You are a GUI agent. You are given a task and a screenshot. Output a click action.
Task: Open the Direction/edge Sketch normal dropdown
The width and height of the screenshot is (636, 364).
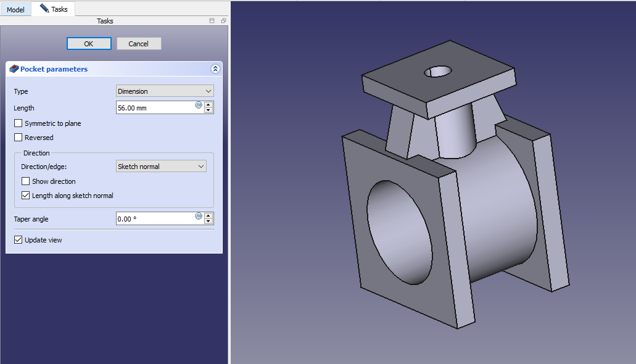161,167
